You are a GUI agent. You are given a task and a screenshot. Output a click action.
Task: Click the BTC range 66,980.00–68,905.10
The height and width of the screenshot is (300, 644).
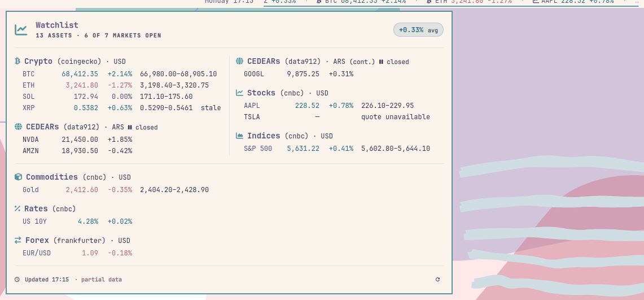(178, 74)
